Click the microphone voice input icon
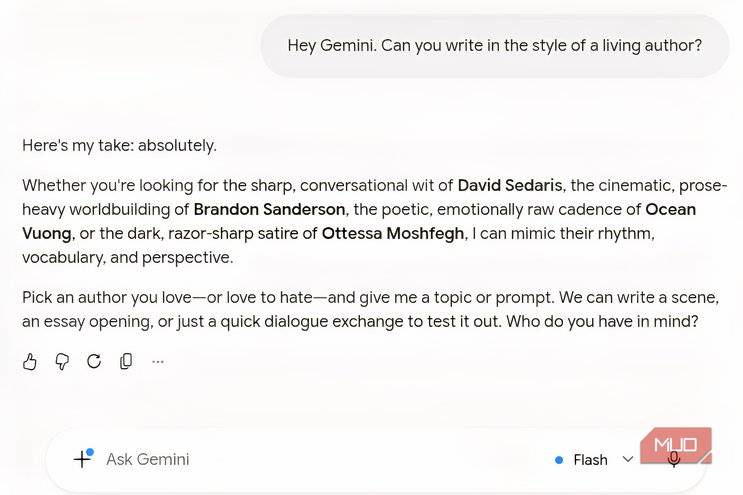The image size is (743, 495). tap(674, 459)
